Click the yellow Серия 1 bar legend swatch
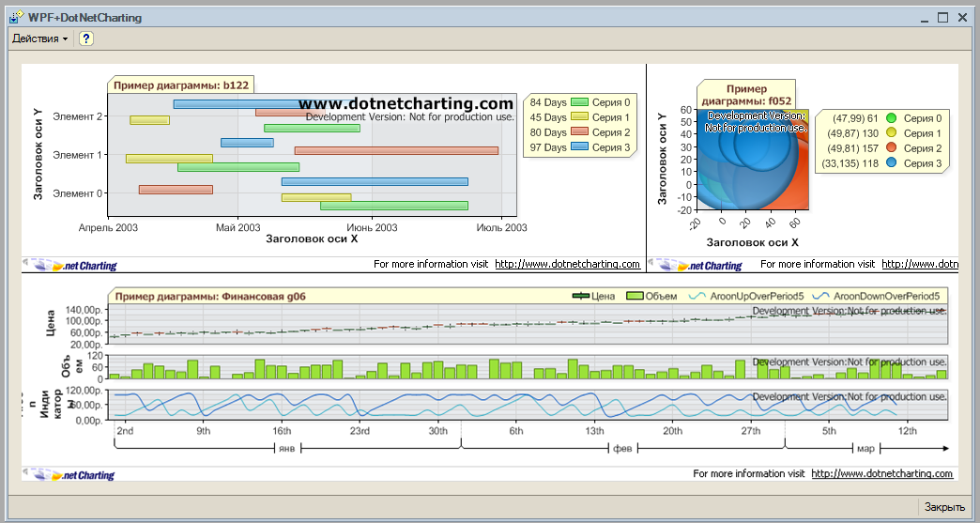 pos(579,117)
